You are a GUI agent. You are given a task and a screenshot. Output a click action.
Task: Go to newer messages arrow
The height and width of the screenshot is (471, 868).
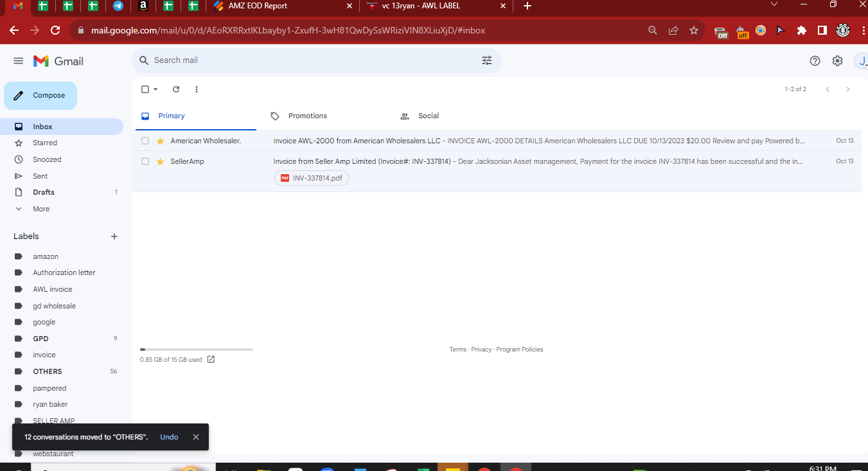tap(828, 89)
